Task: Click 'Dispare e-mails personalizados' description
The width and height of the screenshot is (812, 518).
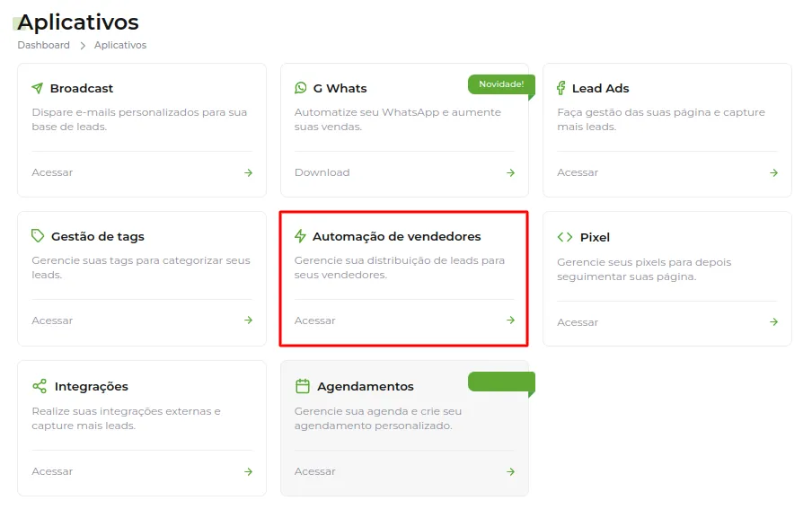Action: click(139, 119)
